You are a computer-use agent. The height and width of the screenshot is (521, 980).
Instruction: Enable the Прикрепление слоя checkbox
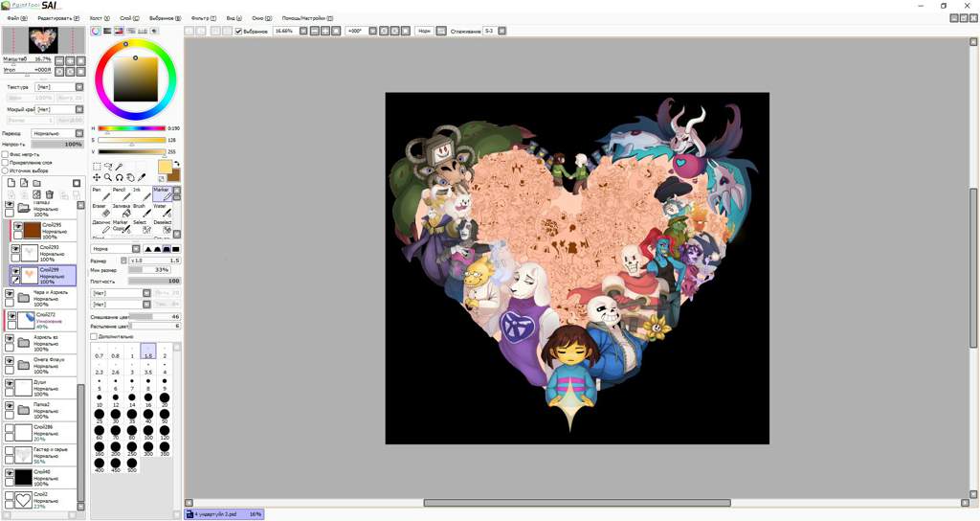pos(5,162)
